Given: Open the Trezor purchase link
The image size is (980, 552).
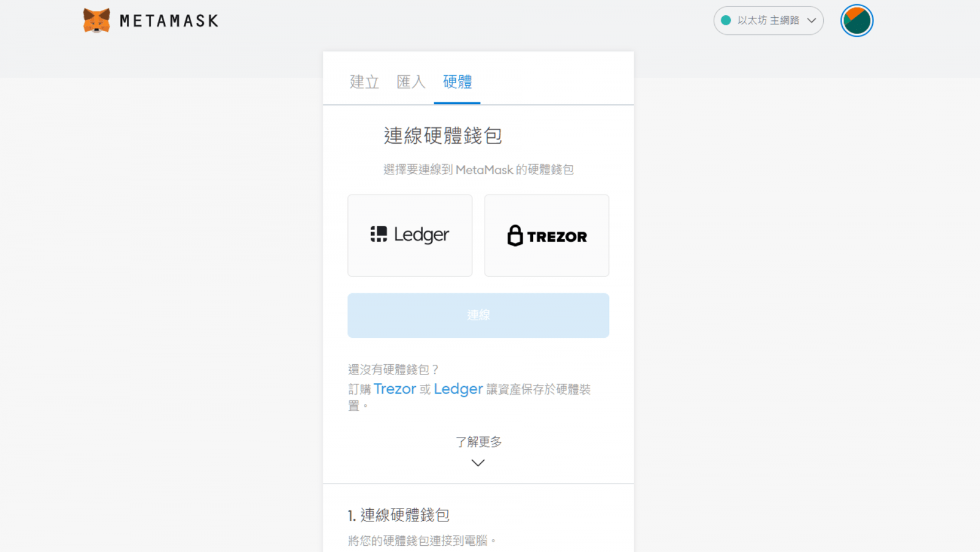Looking at the screenshot, I should click(x=394, y=389).
